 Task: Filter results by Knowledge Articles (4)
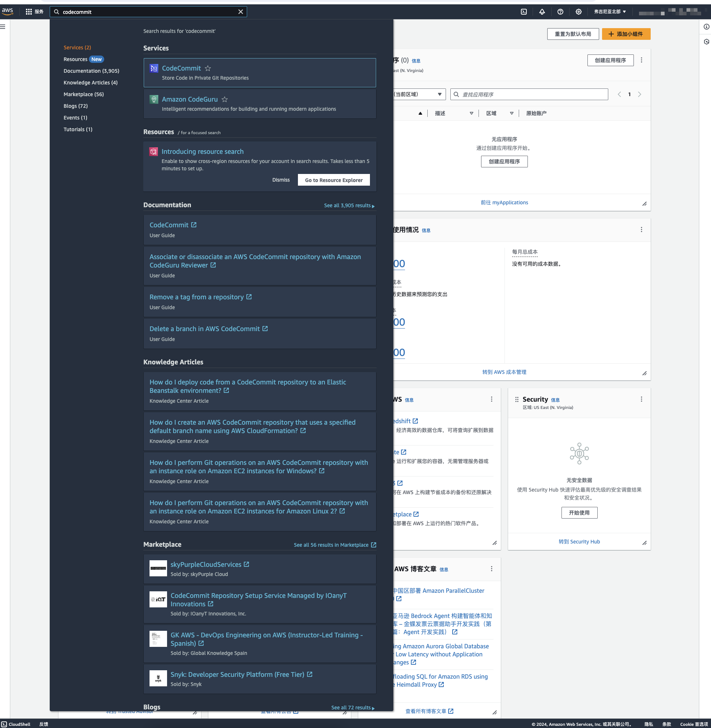90,83
